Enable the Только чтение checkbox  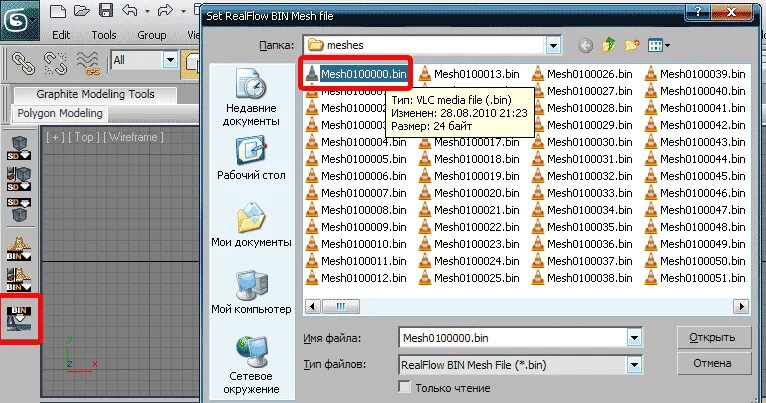point(404,387)
